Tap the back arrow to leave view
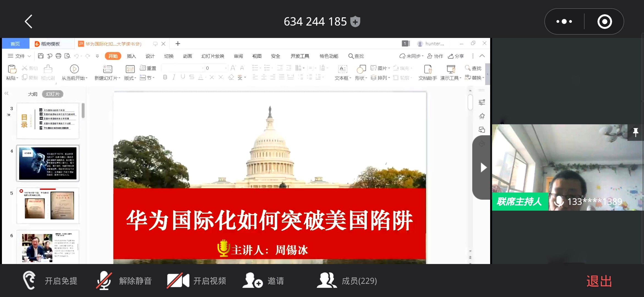 [29, 21]
